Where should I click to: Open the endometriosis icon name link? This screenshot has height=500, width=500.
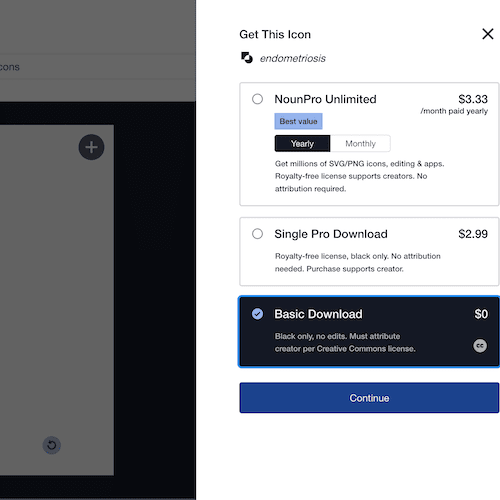(x=293, y=58)
